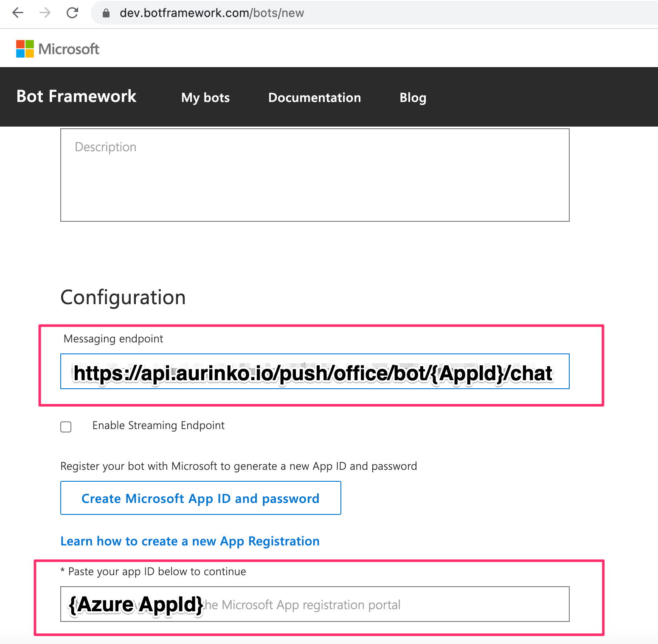Click the Configuration section heading
This screenshot has height=644, width=658.
click(123, 297)
